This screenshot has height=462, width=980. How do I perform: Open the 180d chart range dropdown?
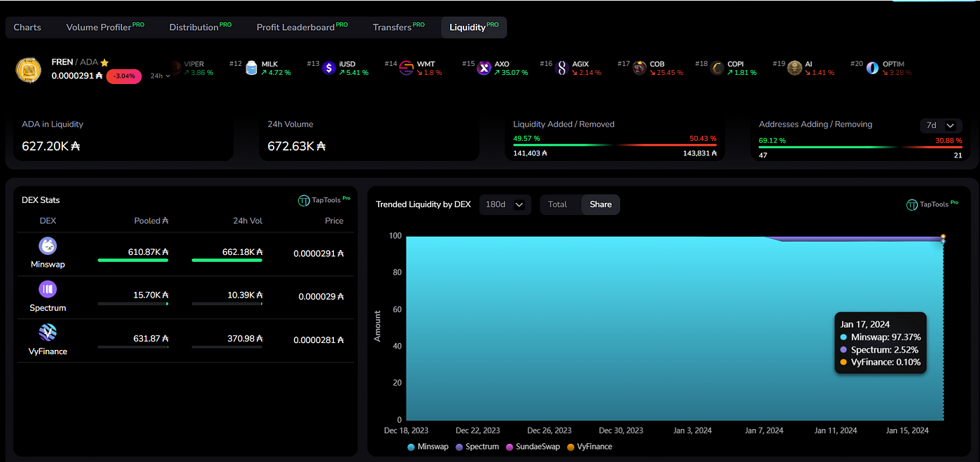pyautogui.click(x=505, y=204)
